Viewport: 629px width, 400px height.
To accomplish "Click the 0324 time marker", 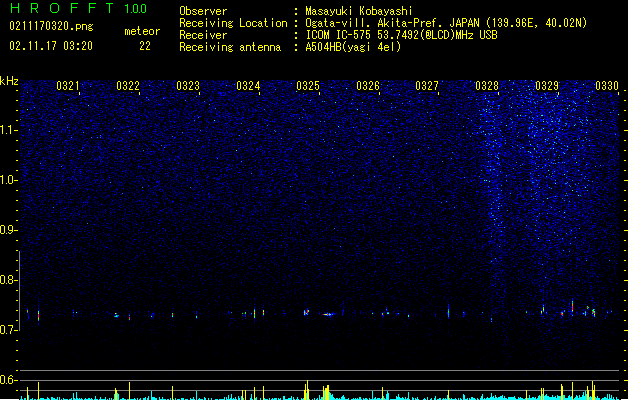I will 248,86.
